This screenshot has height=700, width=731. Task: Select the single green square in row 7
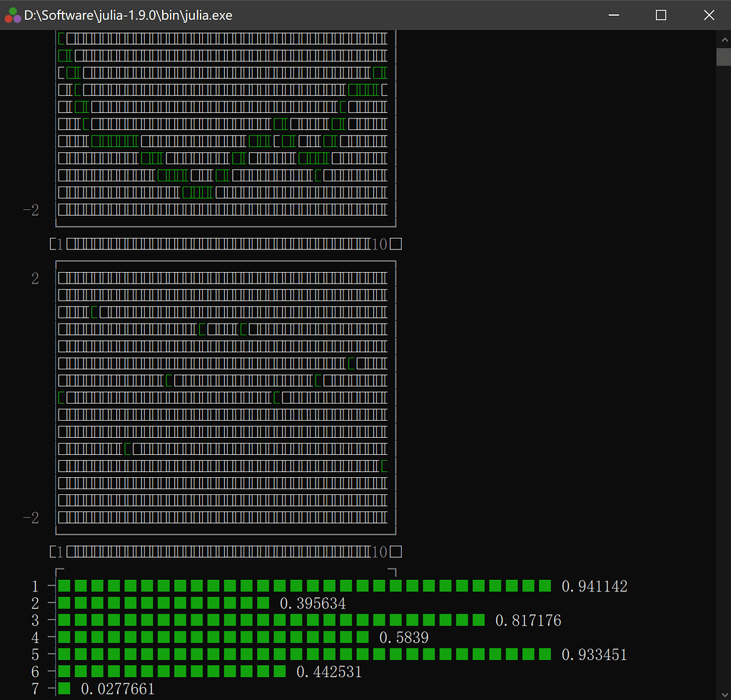tap(64, 688)
